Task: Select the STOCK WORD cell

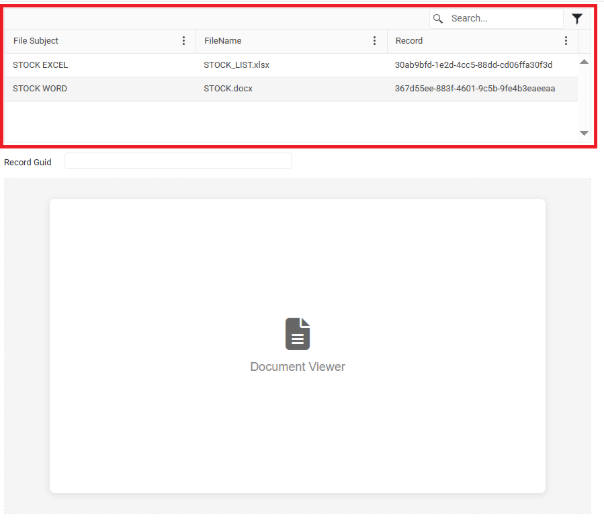Action: tap(40, 89)
